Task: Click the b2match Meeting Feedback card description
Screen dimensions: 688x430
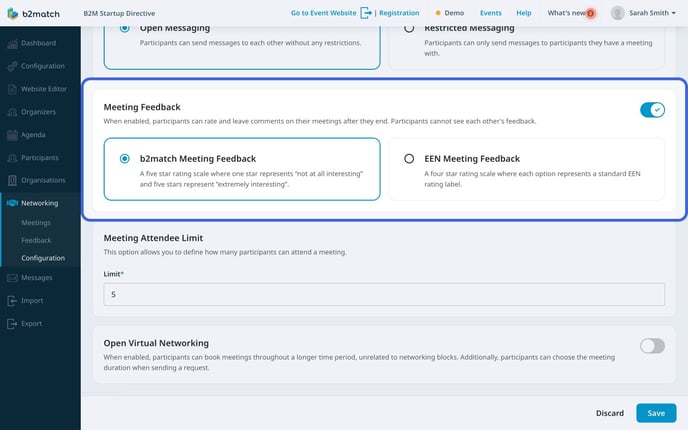Action: (251, 179)
